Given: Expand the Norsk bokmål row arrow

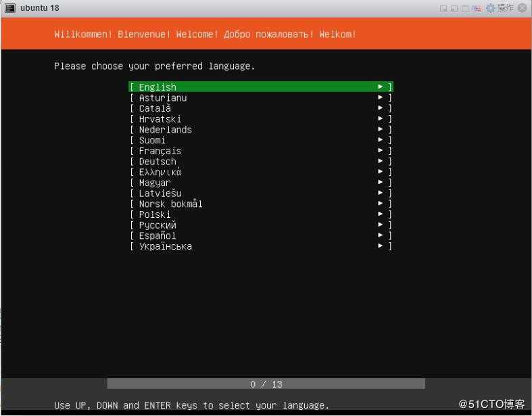Looking at the screenshot, I should tap(381, 203).
